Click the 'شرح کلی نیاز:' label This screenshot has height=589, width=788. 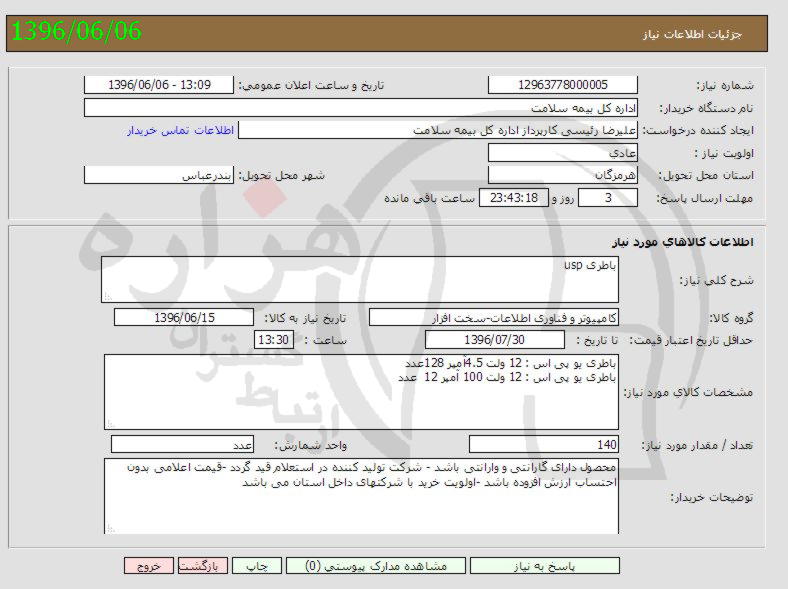pyautogui.click(x=717, y=280)
